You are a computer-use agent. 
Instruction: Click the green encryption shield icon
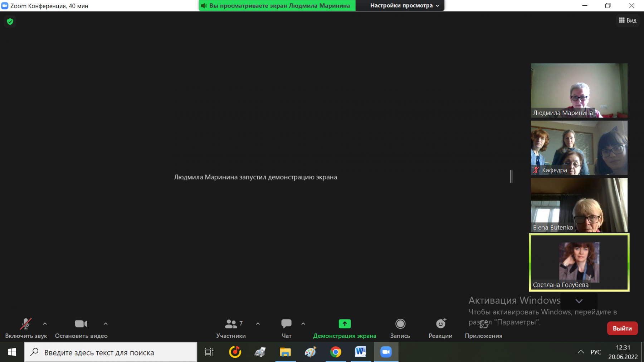pyautogui.click(x=10, y=21)
